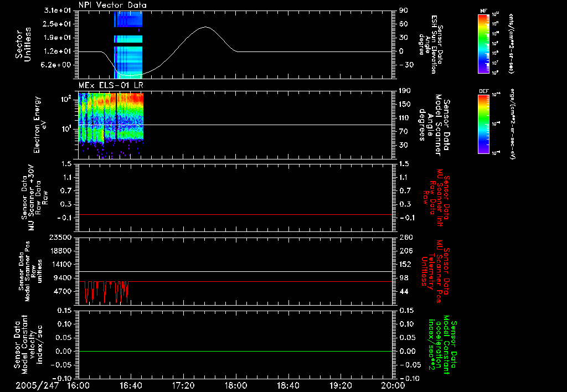Click the DEF color scale bar
This screenshot has width=567, height=392.
point(484,124)
